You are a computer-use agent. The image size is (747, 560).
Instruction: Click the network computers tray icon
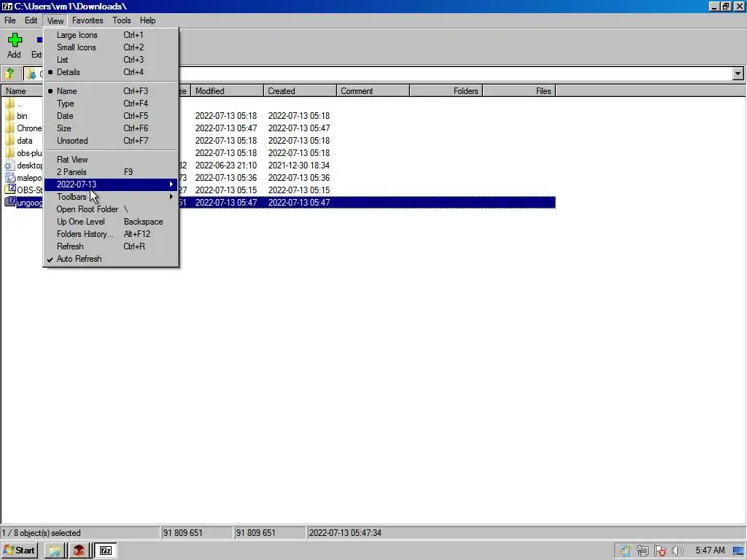(642, 551)
